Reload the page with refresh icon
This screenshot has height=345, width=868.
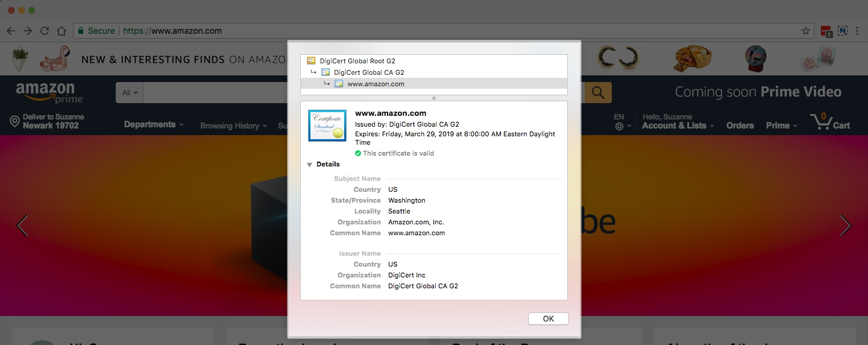(x=44, y=31)
